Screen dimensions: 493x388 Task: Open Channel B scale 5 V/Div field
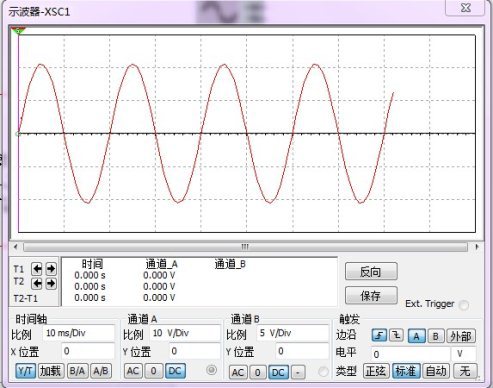pos(292,333)
